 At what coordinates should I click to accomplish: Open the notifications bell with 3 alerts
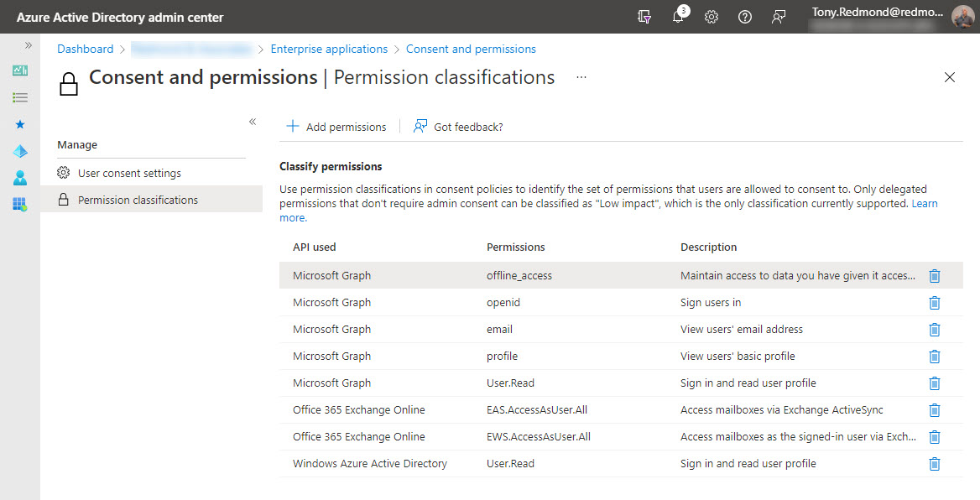pos(678,17)
